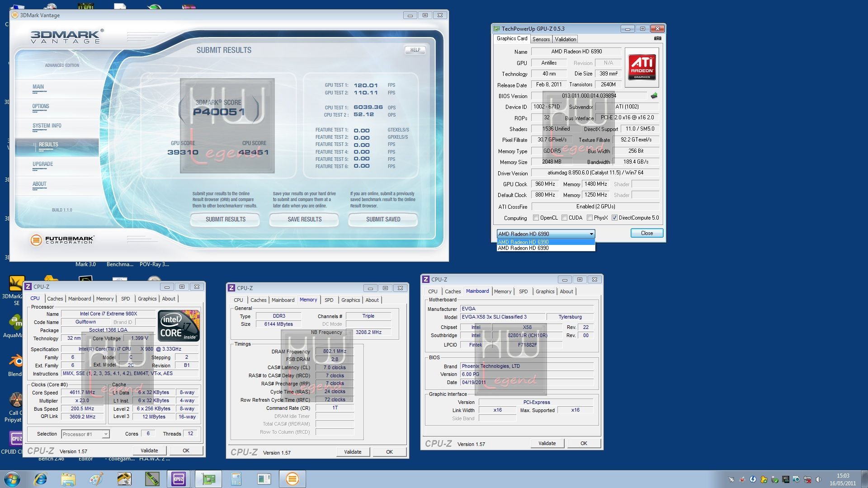Switch to 3DMark Vantage orange taskbar button

(x=292, y=479)
